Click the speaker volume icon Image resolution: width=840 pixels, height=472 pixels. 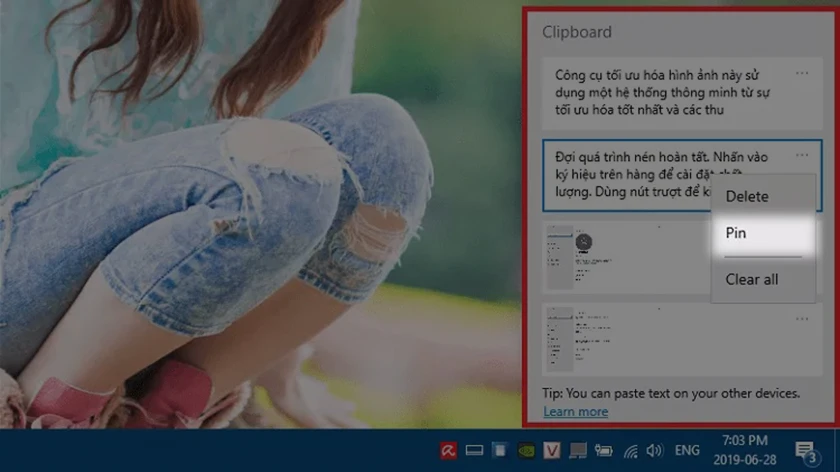coord(654,451)
